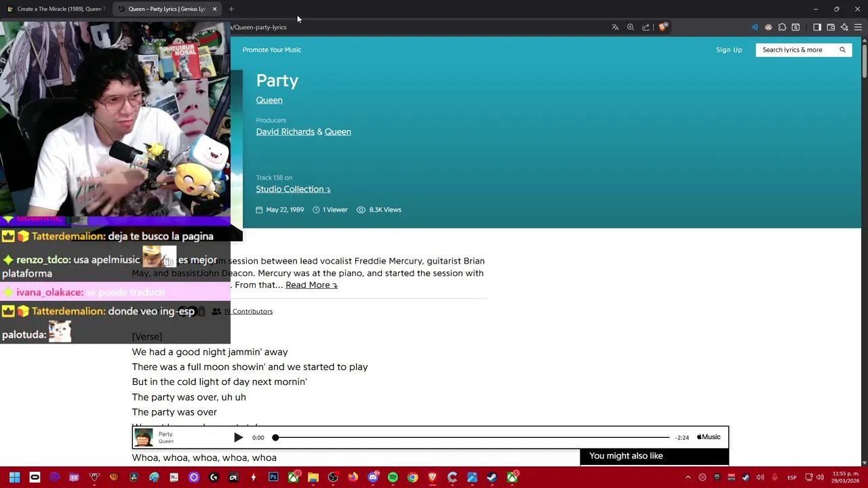Click the playback progress slider handle
This screenshot has height=488, width=868.
tap(275, 437)
